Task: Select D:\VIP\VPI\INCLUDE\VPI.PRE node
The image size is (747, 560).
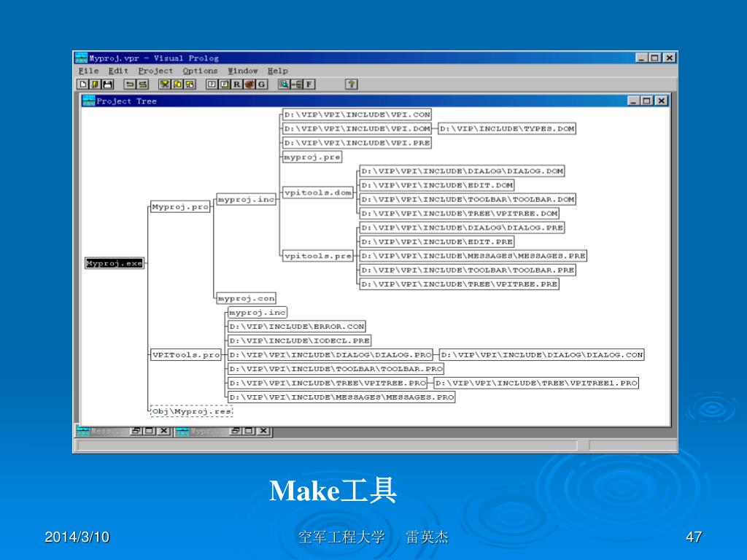Action: 357,142
